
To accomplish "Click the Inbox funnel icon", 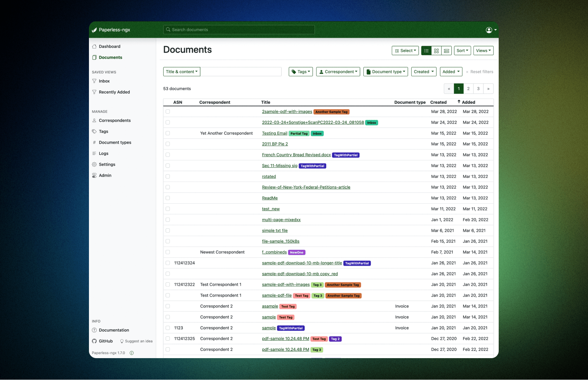I will coord(94,81).
